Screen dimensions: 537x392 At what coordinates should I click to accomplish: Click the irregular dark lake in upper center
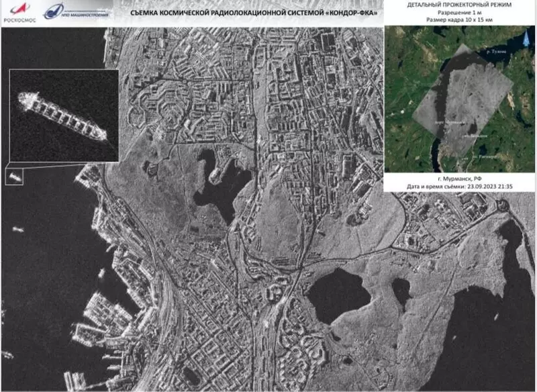tap(215, 181)
